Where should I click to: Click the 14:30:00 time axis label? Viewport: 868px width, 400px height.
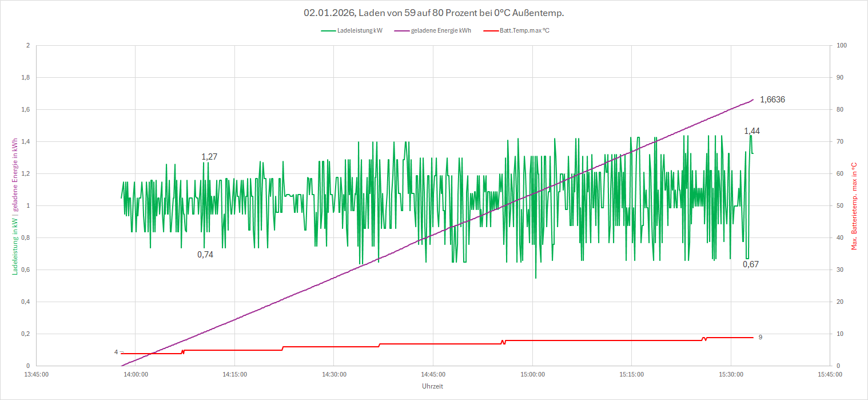tap(333, 375)
